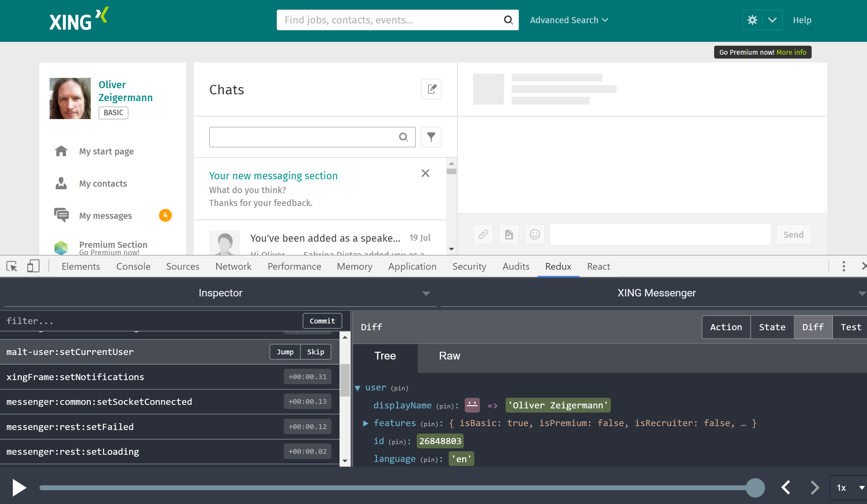The image size is (867, 504).
Task: Click the Redux timeline slider handle
Action: [x=755, y=488]
